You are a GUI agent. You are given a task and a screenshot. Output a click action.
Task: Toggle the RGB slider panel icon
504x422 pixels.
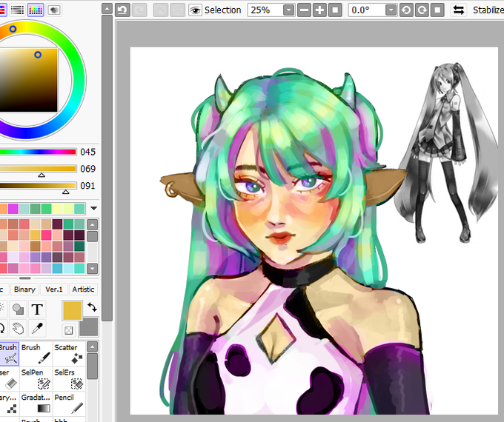click(2, 10)
